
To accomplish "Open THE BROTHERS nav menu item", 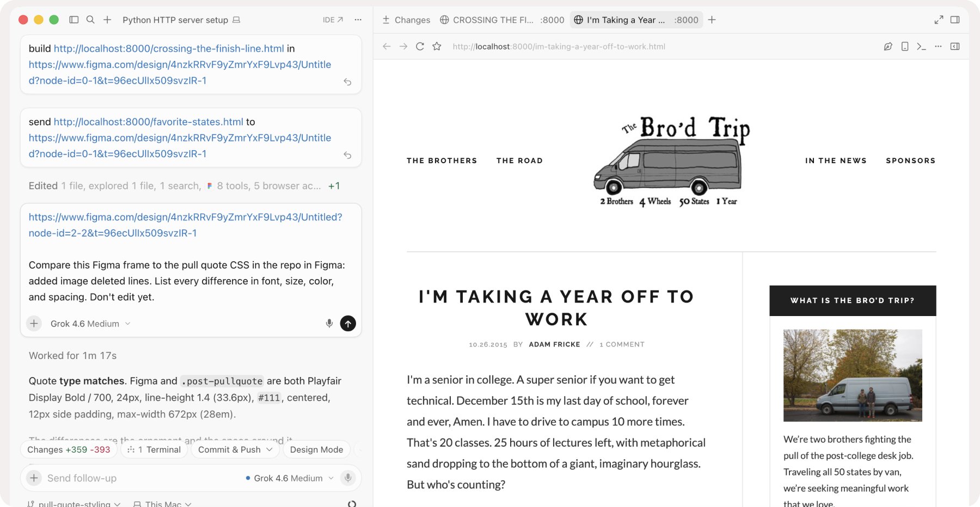I will 442,160.
